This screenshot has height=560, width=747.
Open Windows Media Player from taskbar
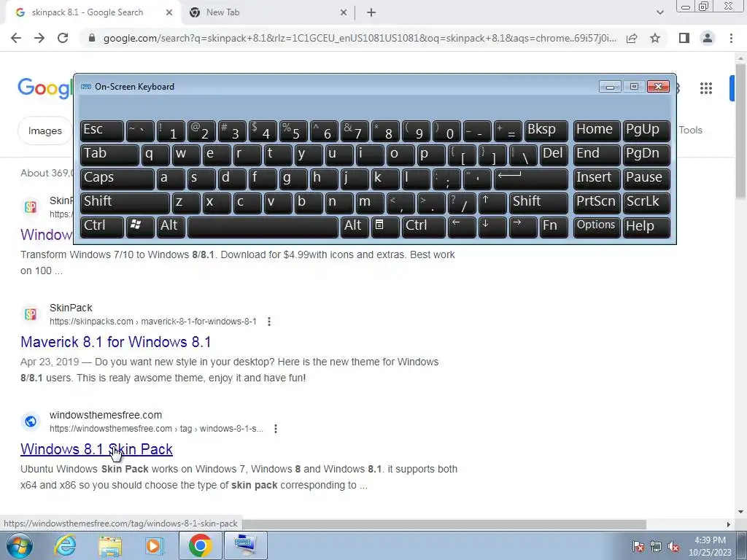tap(155, 545)
